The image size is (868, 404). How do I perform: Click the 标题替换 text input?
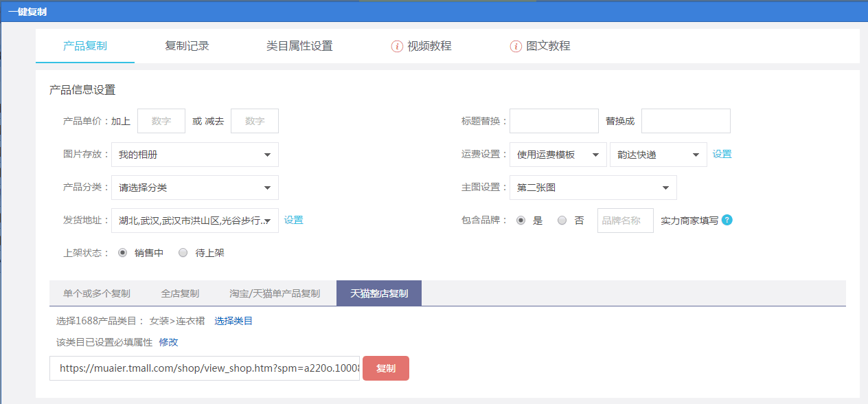[x=554, y=121]
